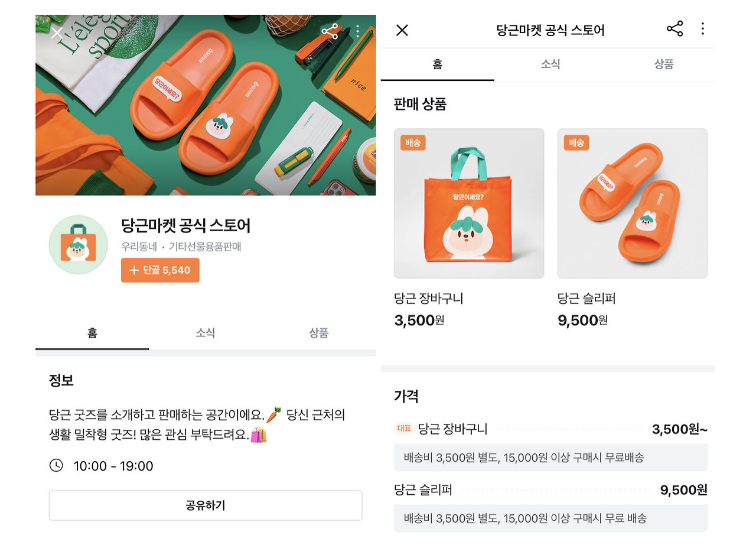The height and width of the screenshot is (548, 756).
Task: Tap the 당근마켓 store profile bag avatar
Action: point(77,244)
